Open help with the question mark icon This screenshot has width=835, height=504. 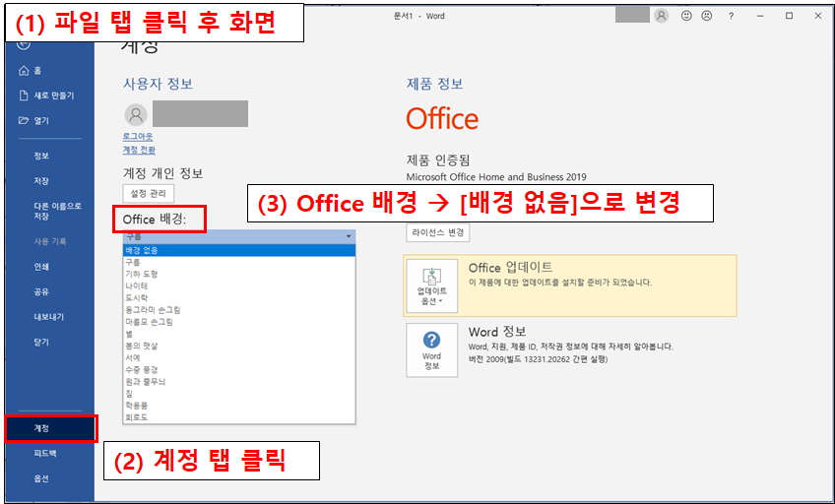pos(732,17)
